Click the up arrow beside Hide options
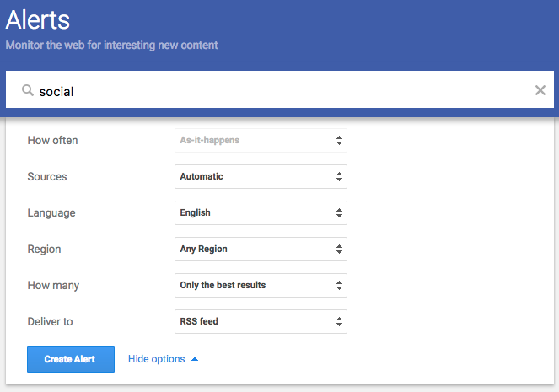The image size is (559, 392). [195, 359]
